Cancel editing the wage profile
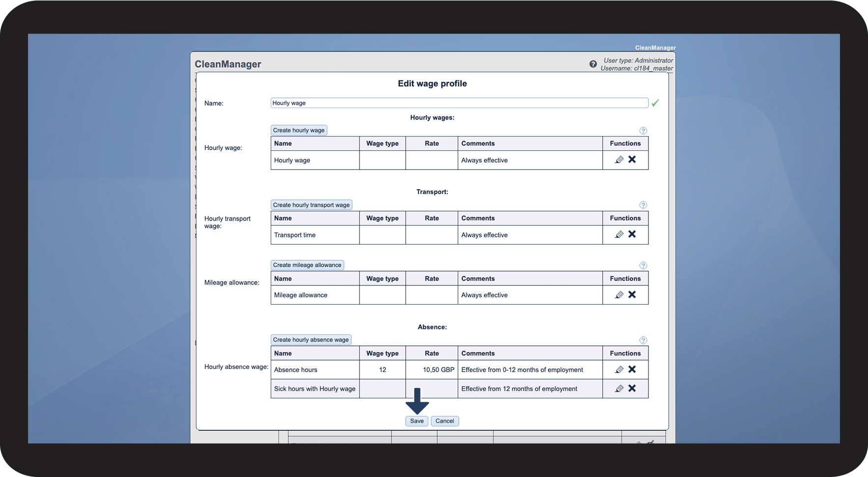The width and height of the screenshot is (868, 477). pyautogui.click(x=445, y=421)
